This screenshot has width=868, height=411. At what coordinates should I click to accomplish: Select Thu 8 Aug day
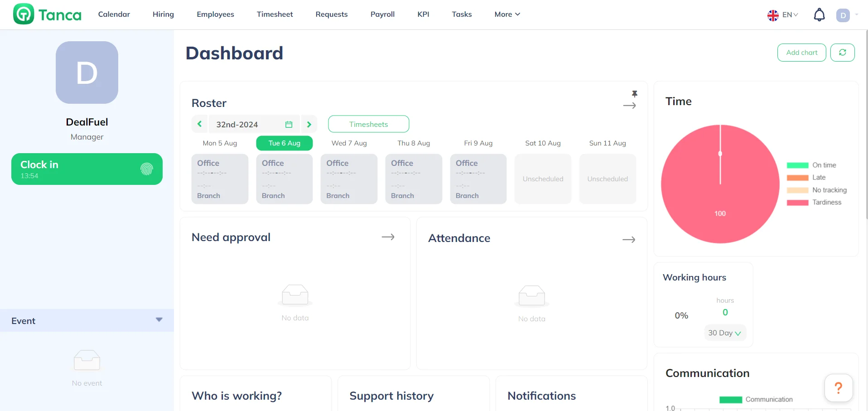[414, 143]
